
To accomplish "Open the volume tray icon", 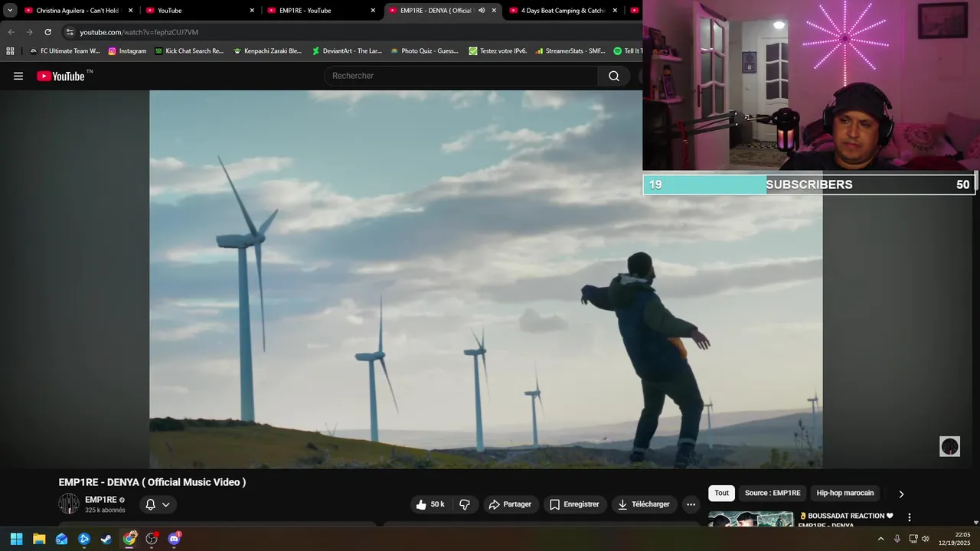I will pos(926,539).
